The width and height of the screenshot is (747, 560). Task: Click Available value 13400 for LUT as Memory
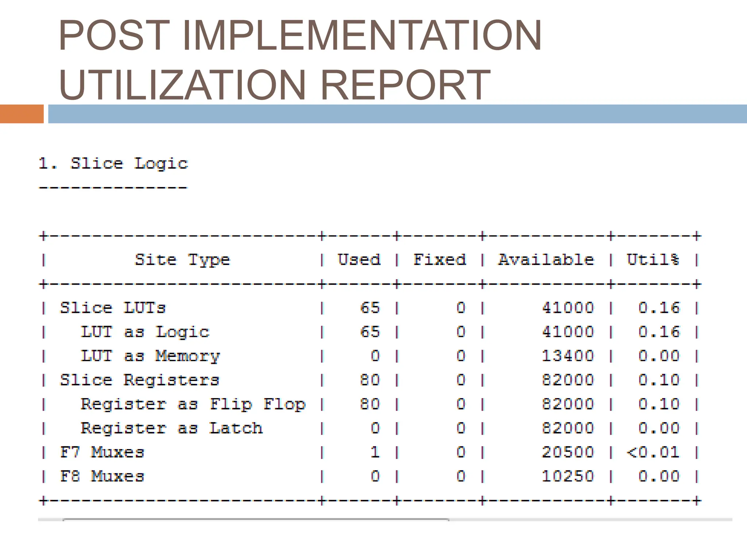pyautogui.click(x=568, y=356)
